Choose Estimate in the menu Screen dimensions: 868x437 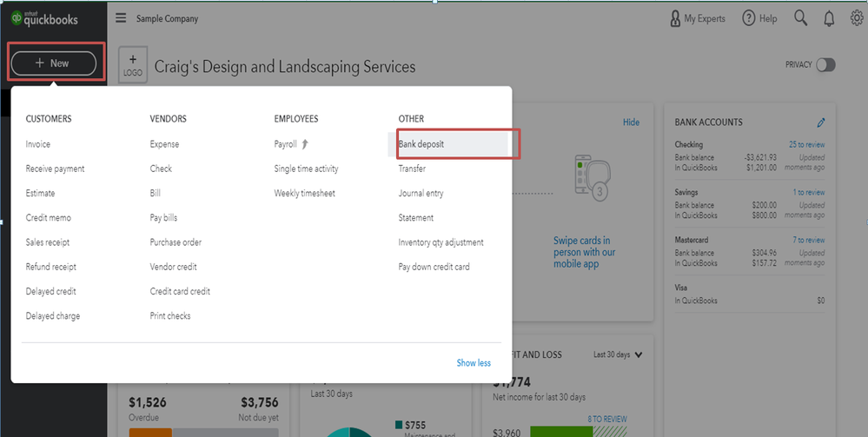(x=40, y=193)
